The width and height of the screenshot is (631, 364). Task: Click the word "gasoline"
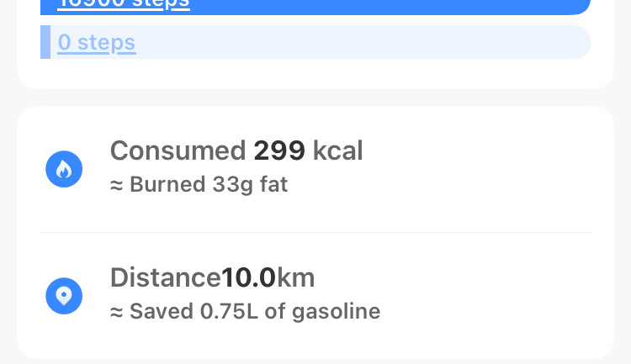click(x=336, y=311)
